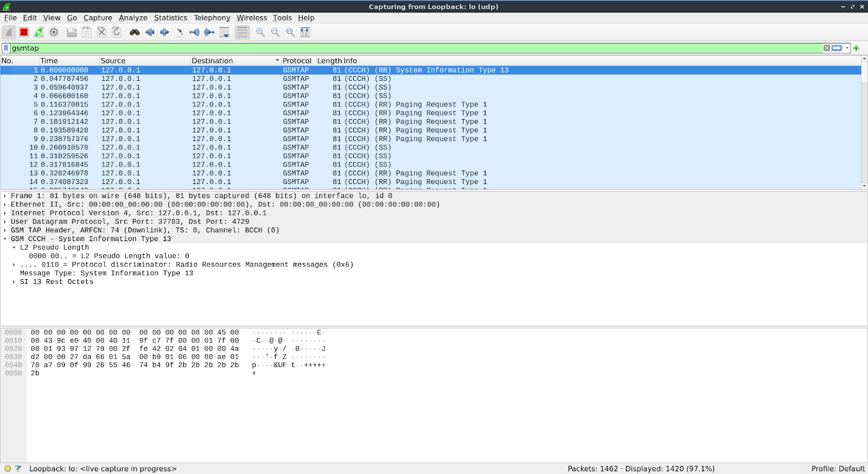Close this capture file icon
868x474 pixels.
101,33
